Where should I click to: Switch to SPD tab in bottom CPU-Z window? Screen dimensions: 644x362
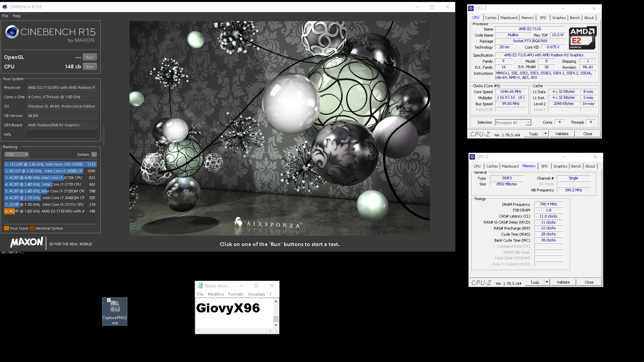pyautogui.click(x=544, y=166)
